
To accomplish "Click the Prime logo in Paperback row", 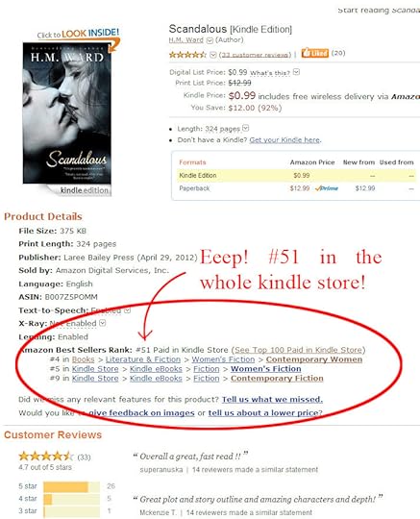I will 327,188.
